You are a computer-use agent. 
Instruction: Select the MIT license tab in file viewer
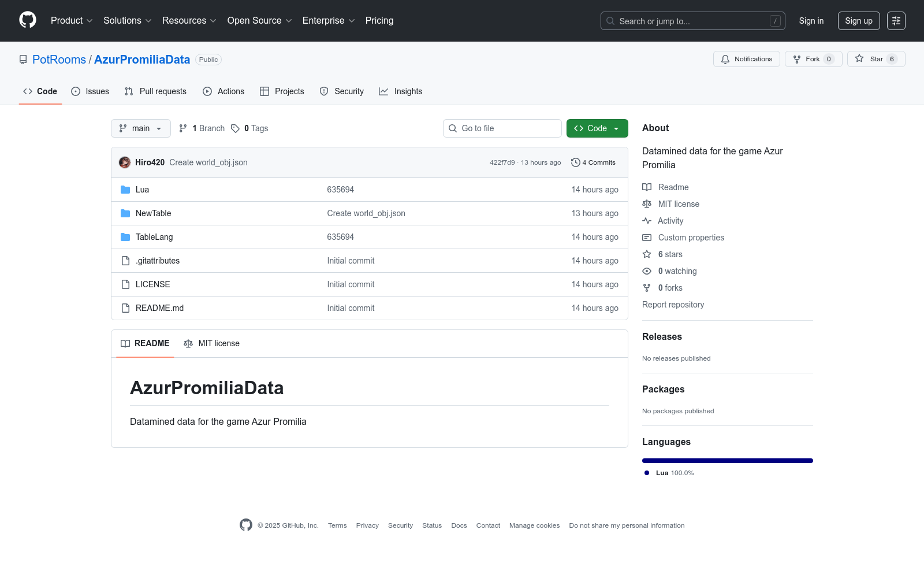(x=211, y=343)
